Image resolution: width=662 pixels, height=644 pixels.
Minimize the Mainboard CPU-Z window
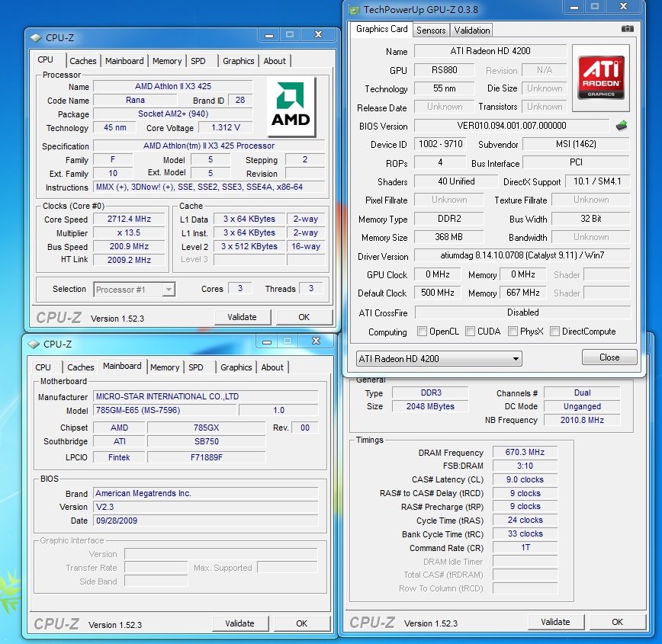[267, 341]
